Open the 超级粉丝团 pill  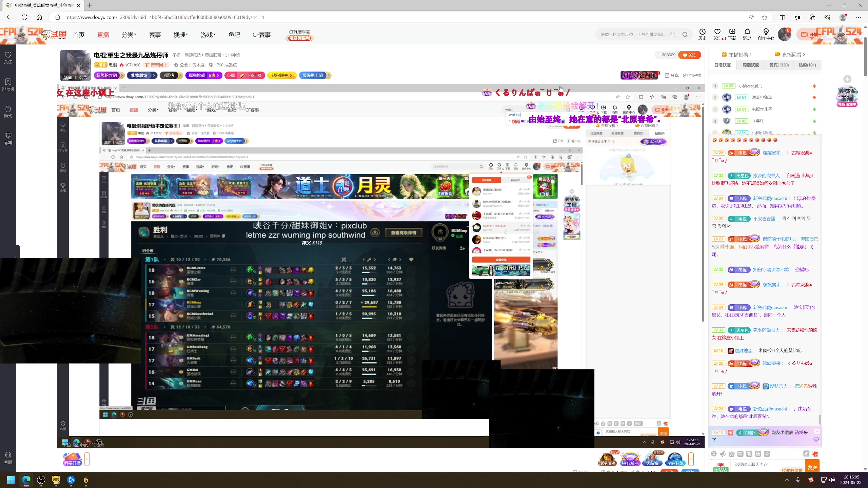click(x=109, y=75)
